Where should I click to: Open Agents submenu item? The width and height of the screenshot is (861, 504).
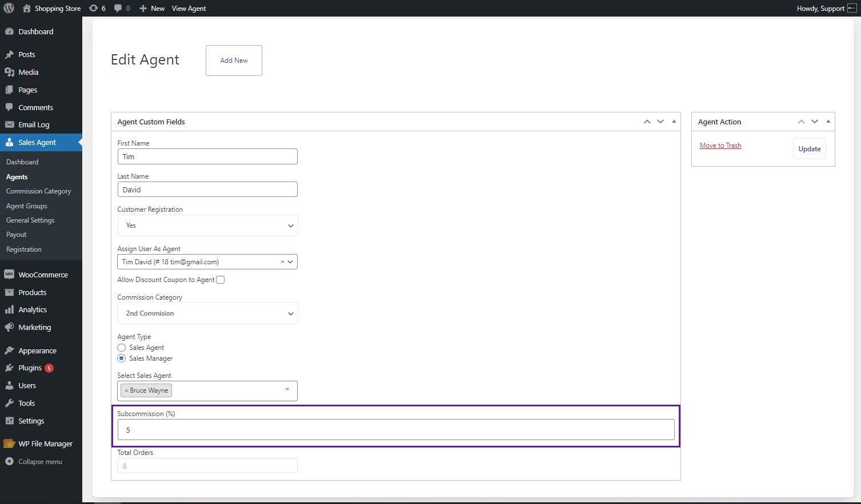(x=17, y=177)
